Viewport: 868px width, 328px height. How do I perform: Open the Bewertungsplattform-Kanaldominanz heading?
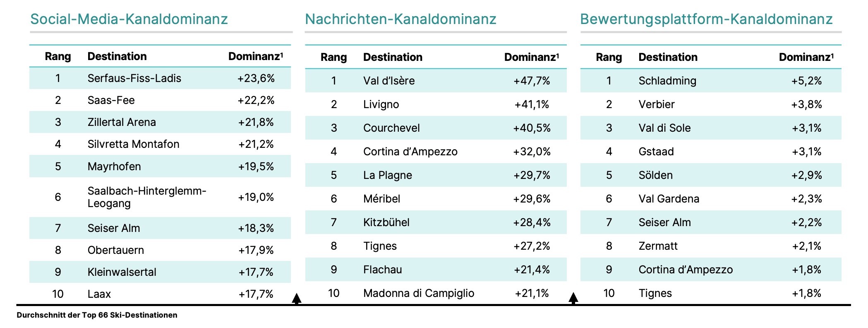point(706,19)
